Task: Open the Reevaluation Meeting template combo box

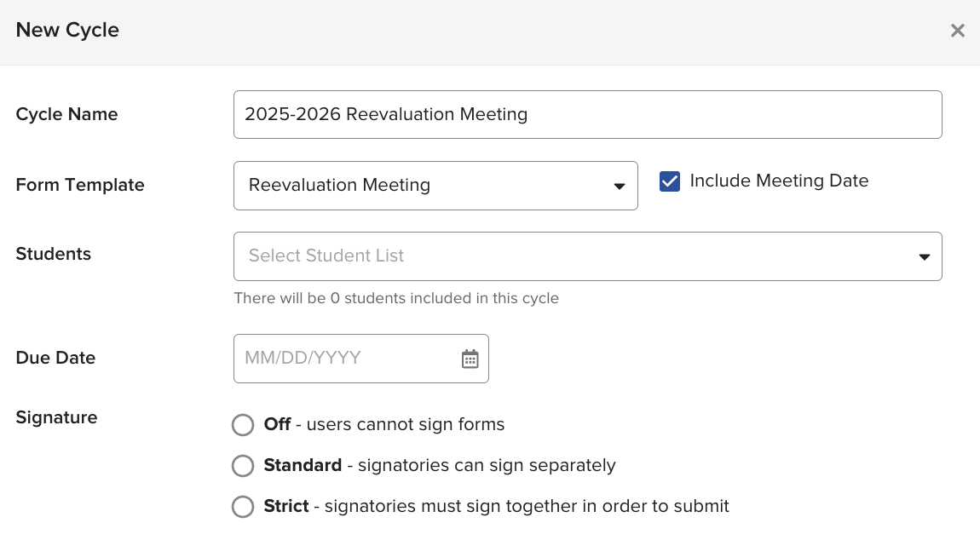Action: [x=435, y=186]
